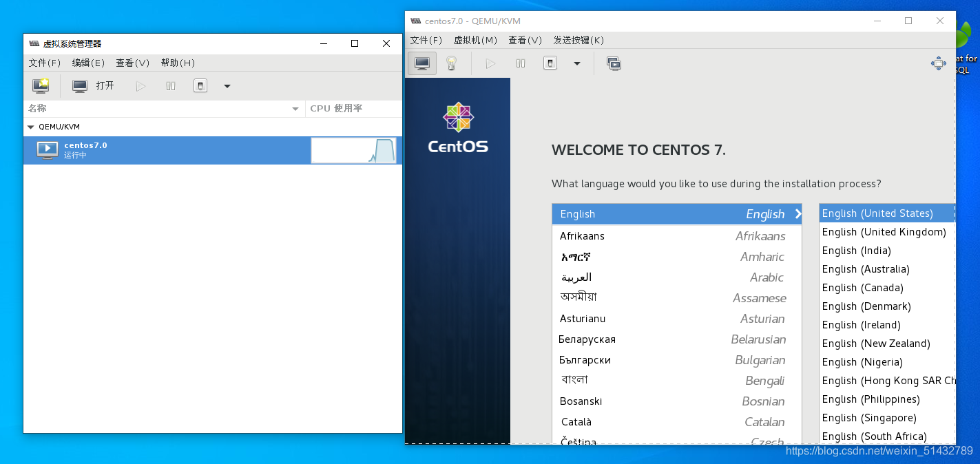
Task: Click the run (play) icon in manager toolbar
Action: 141,86
